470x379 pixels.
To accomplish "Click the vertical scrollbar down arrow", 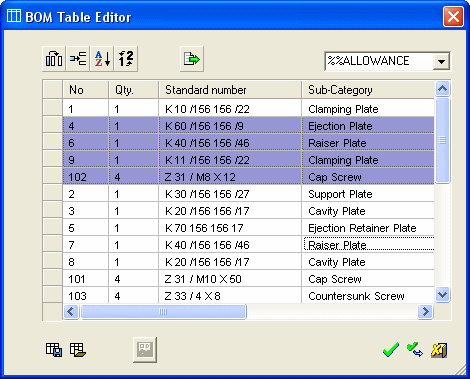I will [x=442, y=295].
